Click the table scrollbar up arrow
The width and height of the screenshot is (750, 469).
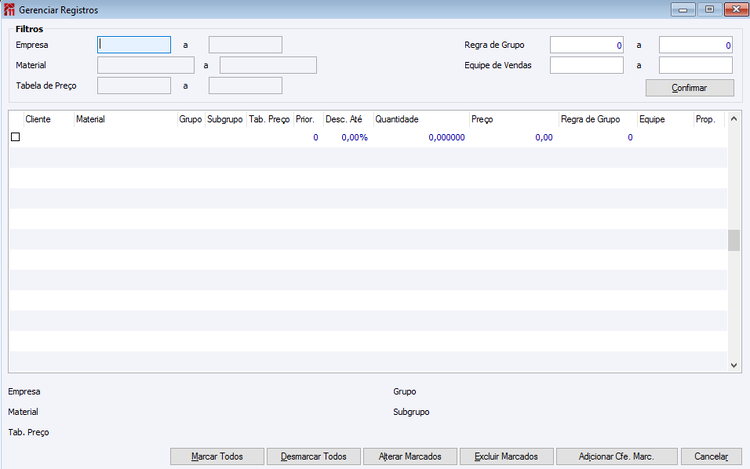(734, 119)
